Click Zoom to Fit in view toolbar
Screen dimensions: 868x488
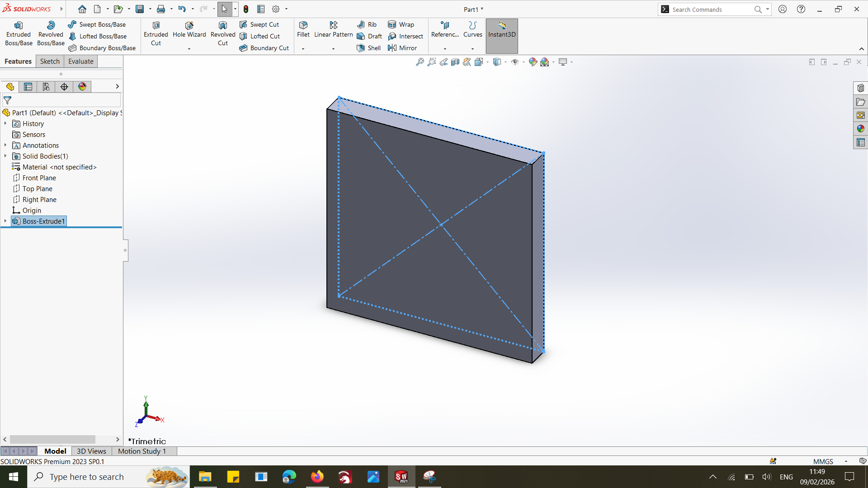point(420,62)
